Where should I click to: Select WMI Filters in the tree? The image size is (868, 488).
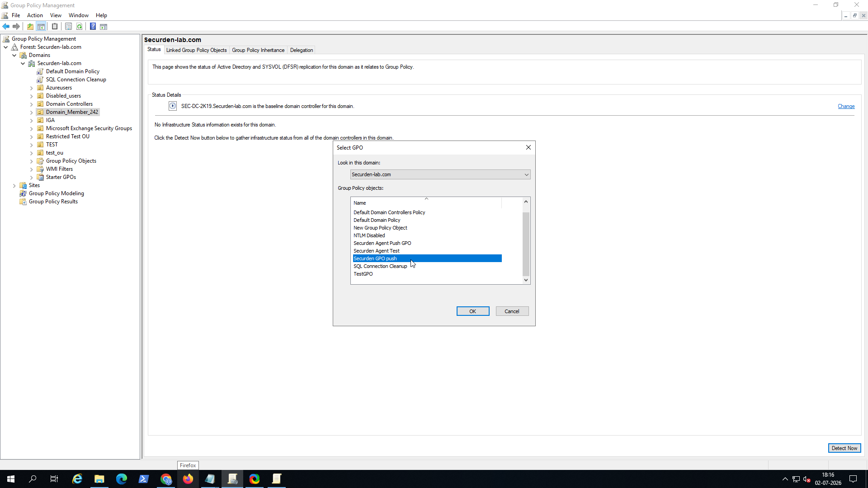pos(59,169)
